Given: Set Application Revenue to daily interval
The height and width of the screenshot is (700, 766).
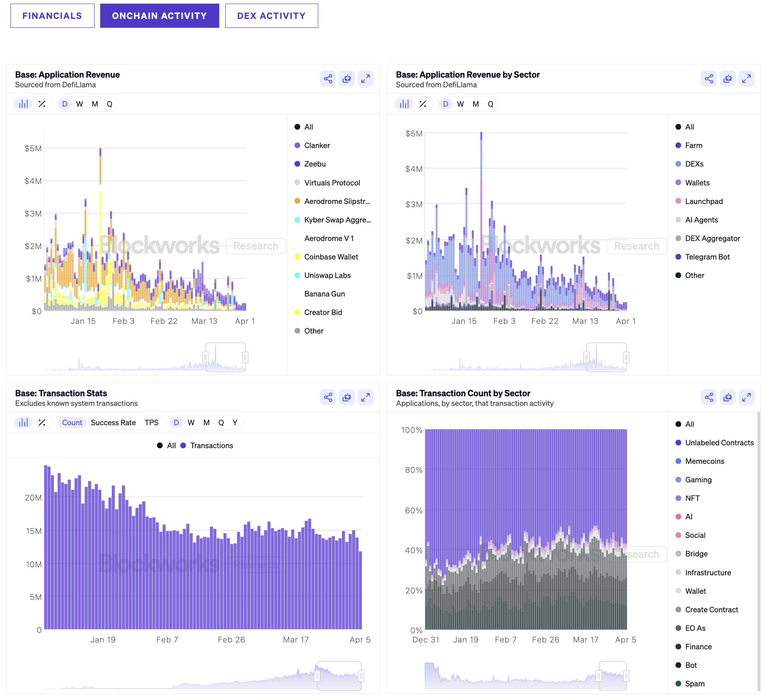Looking at the screenshot, I should point(65,104).
